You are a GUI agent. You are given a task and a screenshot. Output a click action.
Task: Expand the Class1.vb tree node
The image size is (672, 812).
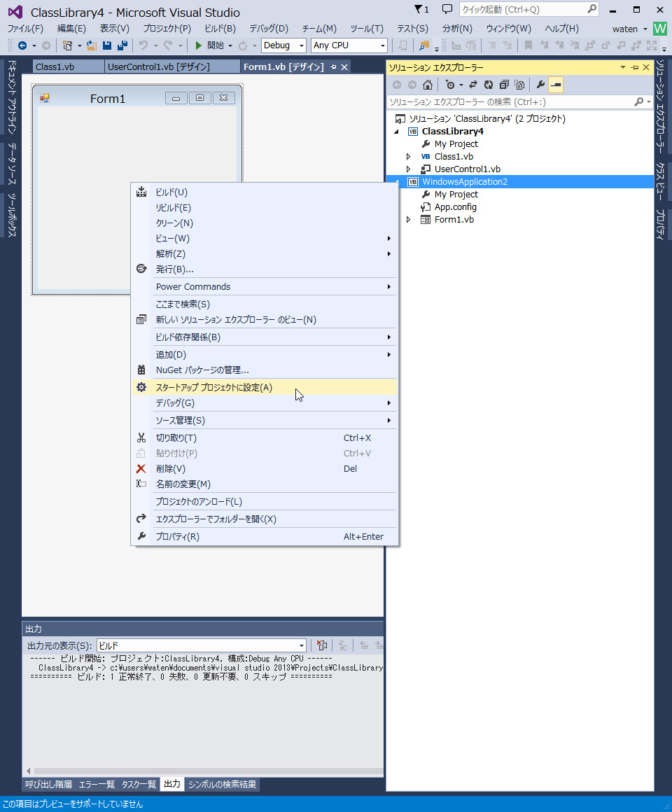point(409,156)
